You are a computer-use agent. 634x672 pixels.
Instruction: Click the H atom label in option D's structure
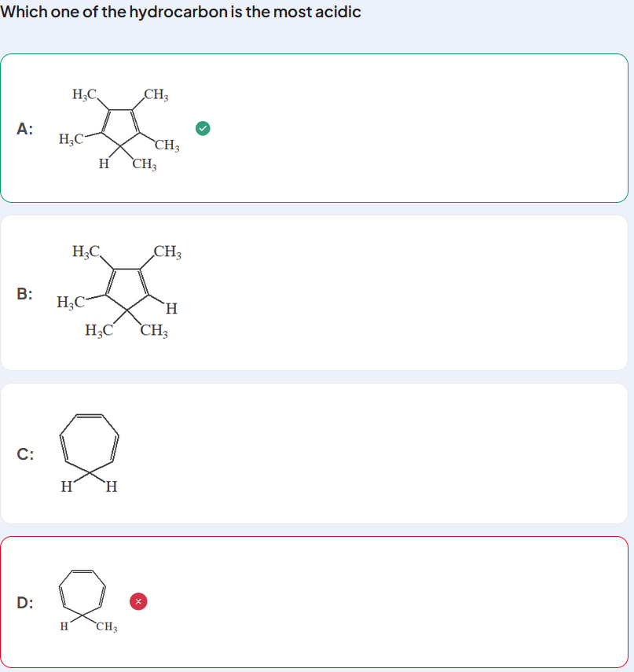coord(64,626)
